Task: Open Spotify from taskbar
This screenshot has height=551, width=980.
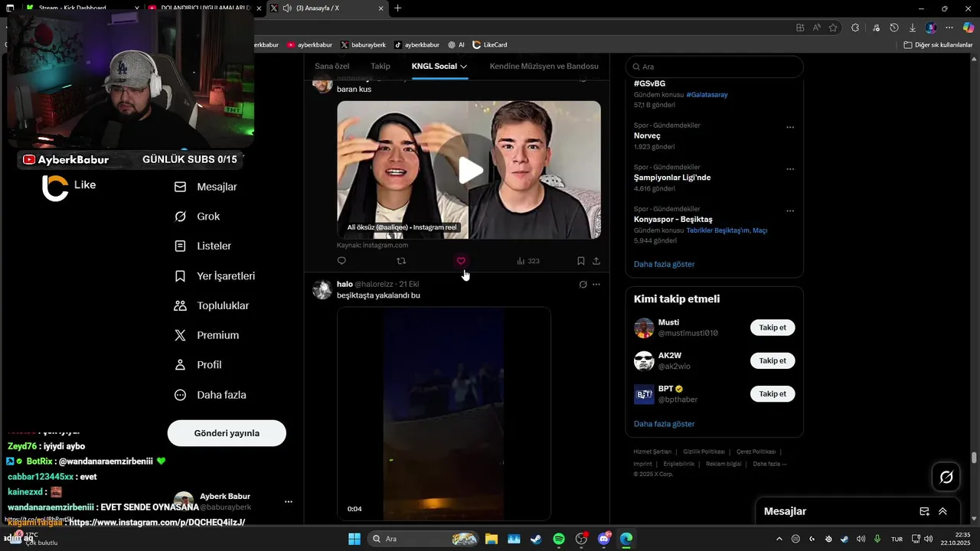Action: (559, 539)
